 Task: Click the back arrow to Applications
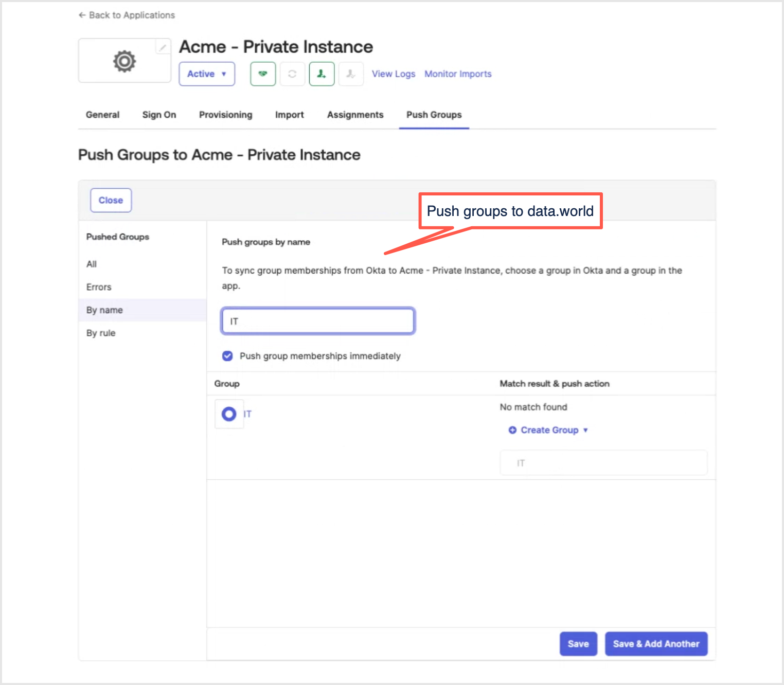coord(82,15)
